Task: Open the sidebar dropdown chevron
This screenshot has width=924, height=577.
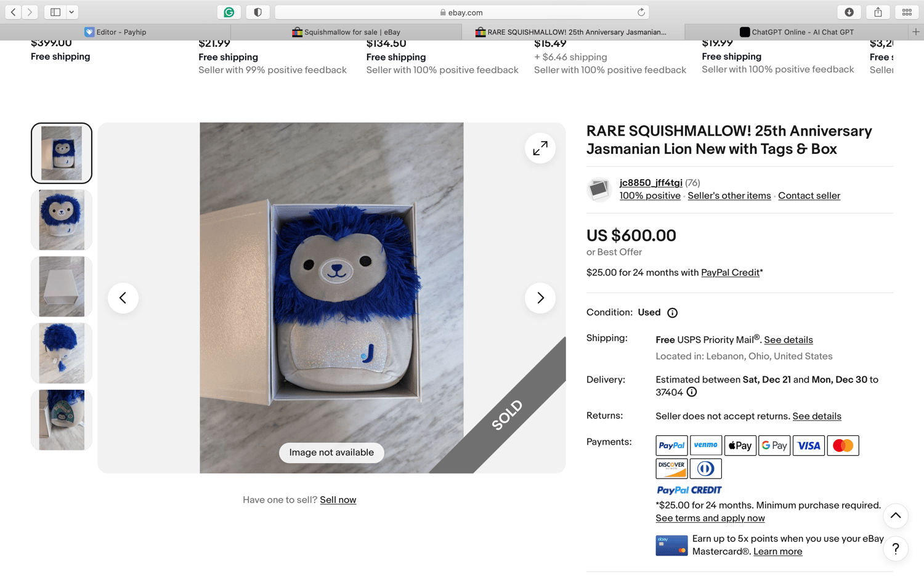Action: click(71, 12)
